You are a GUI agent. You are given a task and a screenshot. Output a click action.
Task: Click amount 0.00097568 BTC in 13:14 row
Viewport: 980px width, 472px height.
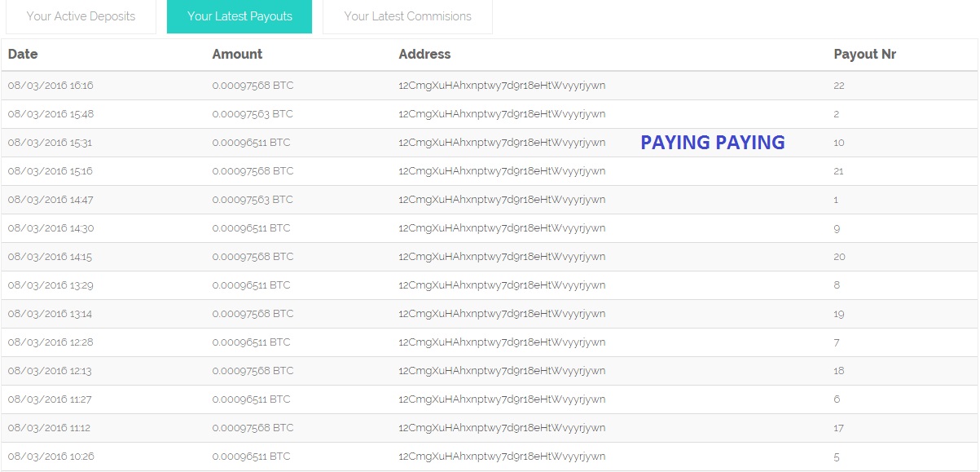(x=253, y=314)
